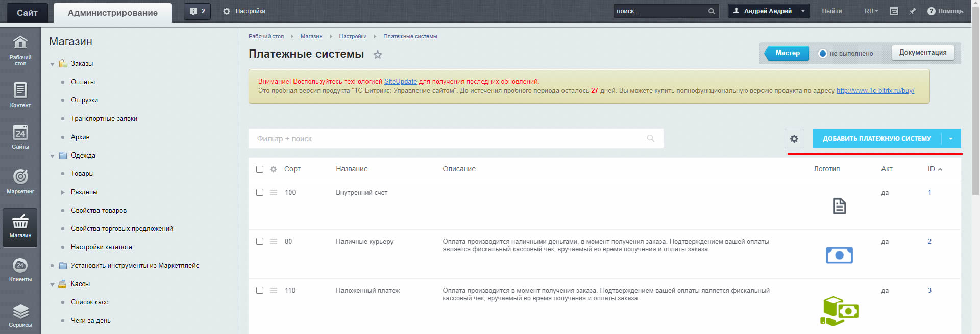Image resolution: width=980 pixels, height=334 pixels.
Task: Open list settings gear next to add button
Action: (x=794, y=139)
